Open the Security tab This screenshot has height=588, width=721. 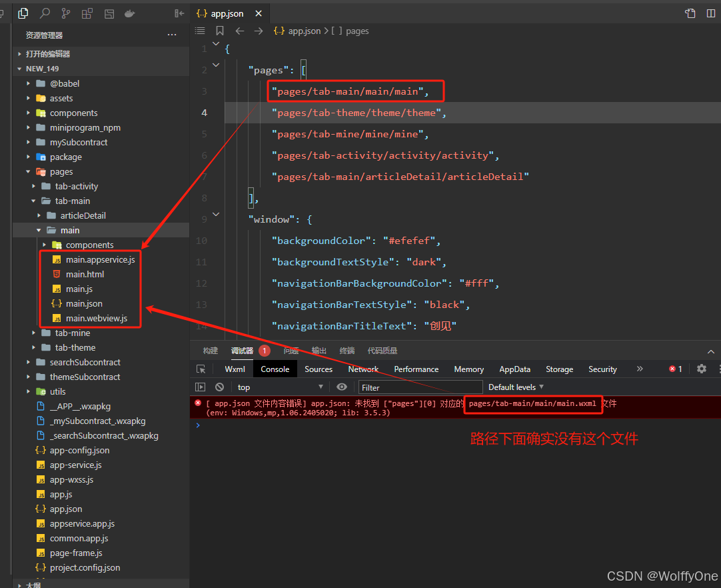pyautogui.click(x=603, y=369)
